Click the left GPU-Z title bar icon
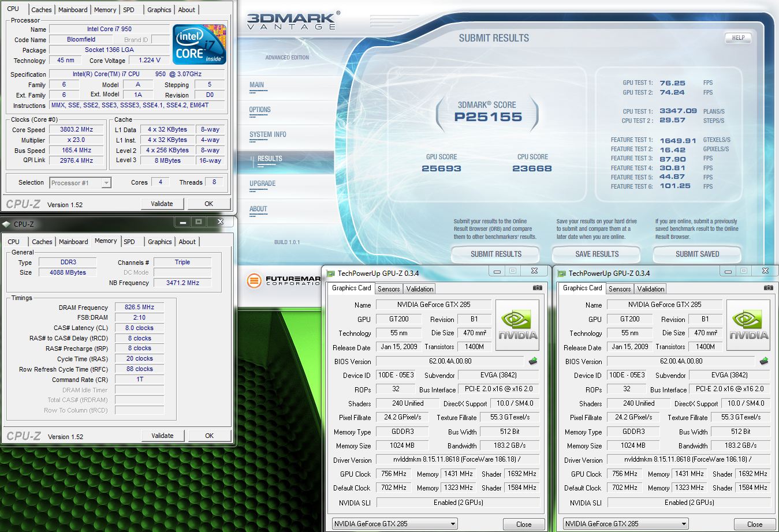The width and height of the screenshot is (779, 532). tap(331, 274)
